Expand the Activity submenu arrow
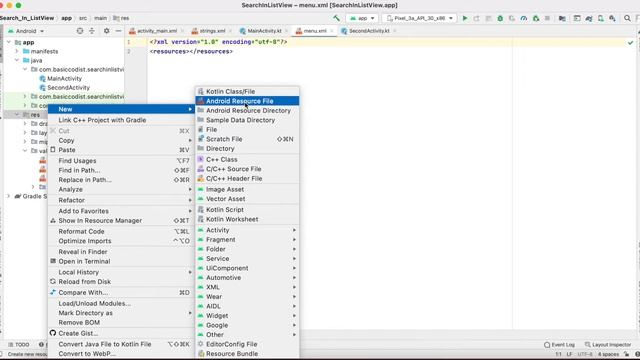 coord(294,230)
